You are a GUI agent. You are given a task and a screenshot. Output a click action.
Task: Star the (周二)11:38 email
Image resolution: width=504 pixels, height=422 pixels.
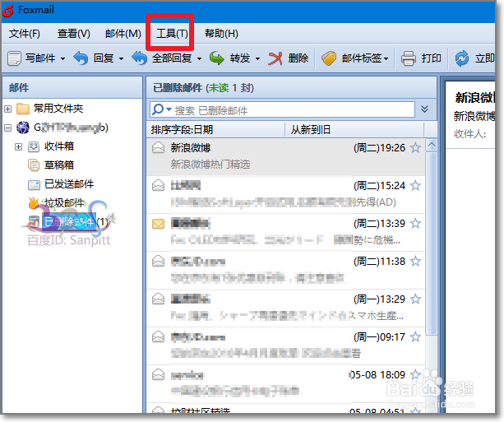point(415,261)
